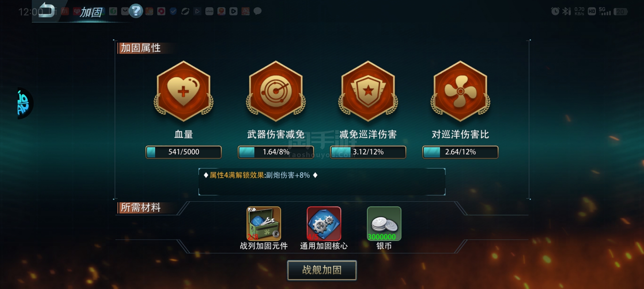
Task: Select the 血量 heart hexagon icon
Action: tap(183, 91)
